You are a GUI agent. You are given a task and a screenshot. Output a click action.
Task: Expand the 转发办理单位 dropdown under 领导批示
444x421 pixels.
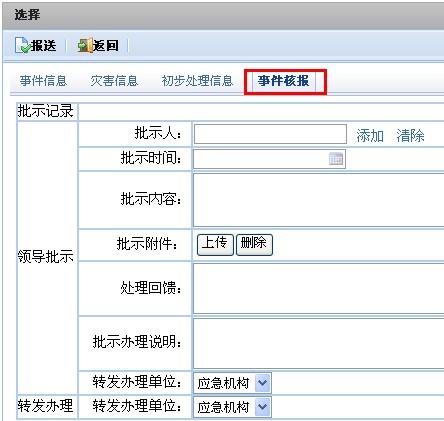point(262,383)
